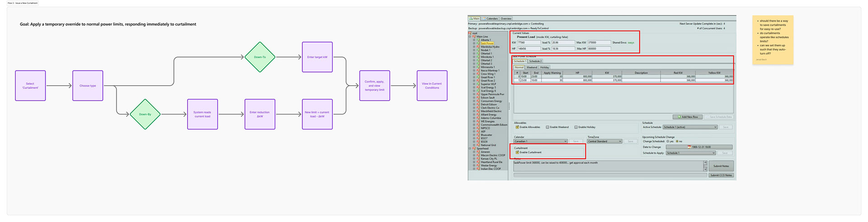The image size is (868, 222).
Task: Click the Superior WLP node icon
Action: pos(478,84)
